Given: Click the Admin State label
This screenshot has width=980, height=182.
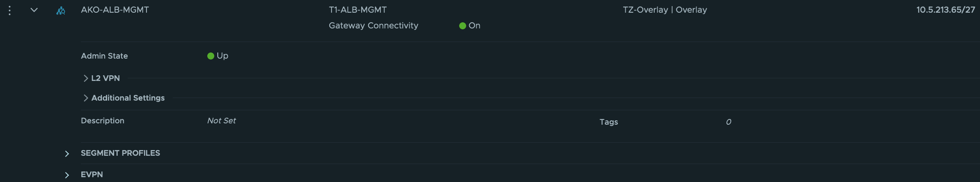Looking at the screenshot, I should [104, 56].
